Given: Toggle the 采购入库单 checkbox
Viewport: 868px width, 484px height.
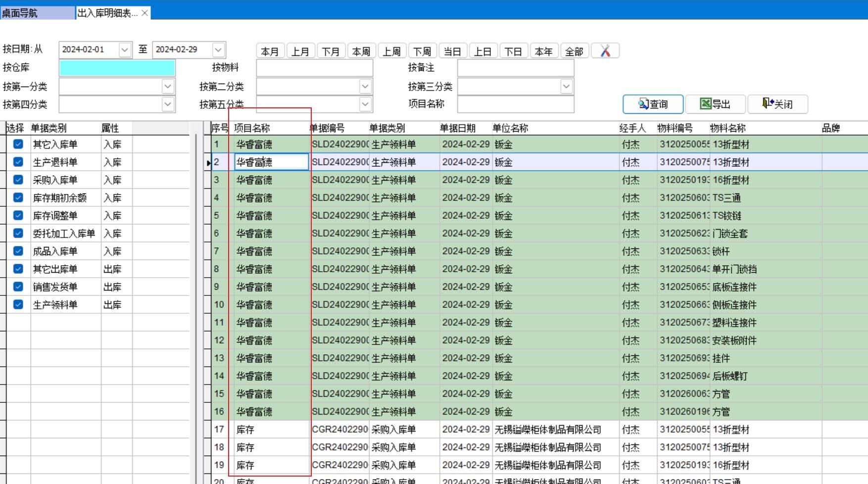Looking at the screenshot, I should 18,180.
